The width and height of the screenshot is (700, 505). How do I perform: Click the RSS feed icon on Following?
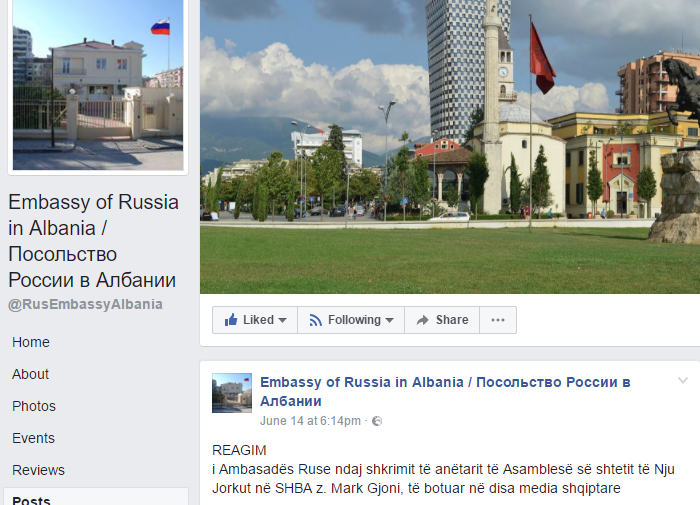tap(316, 320)
